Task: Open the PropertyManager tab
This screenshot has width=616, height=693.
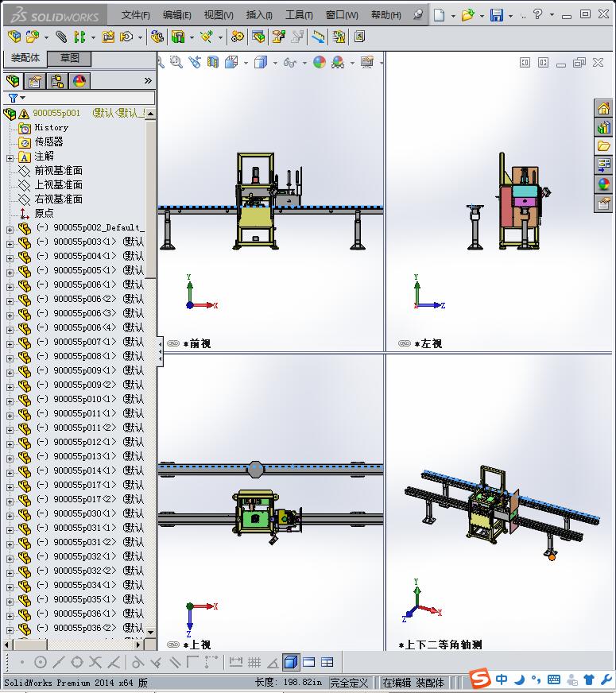Action: (34, 81)
